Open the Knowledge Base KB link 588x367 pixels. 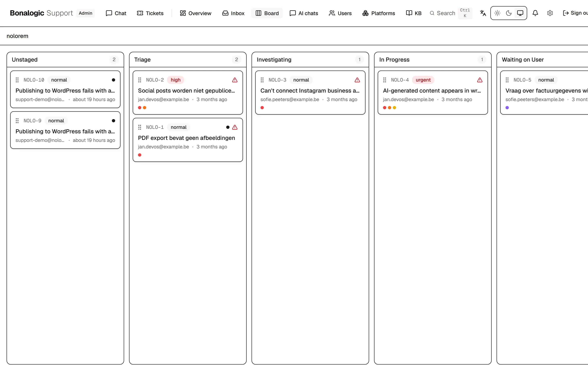pos(414,13)
